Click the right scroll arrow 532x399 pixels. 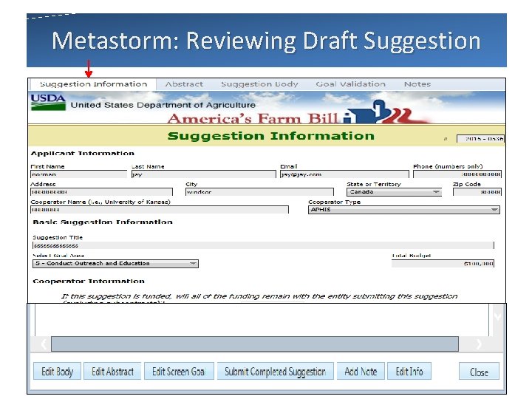click(479, 344)
